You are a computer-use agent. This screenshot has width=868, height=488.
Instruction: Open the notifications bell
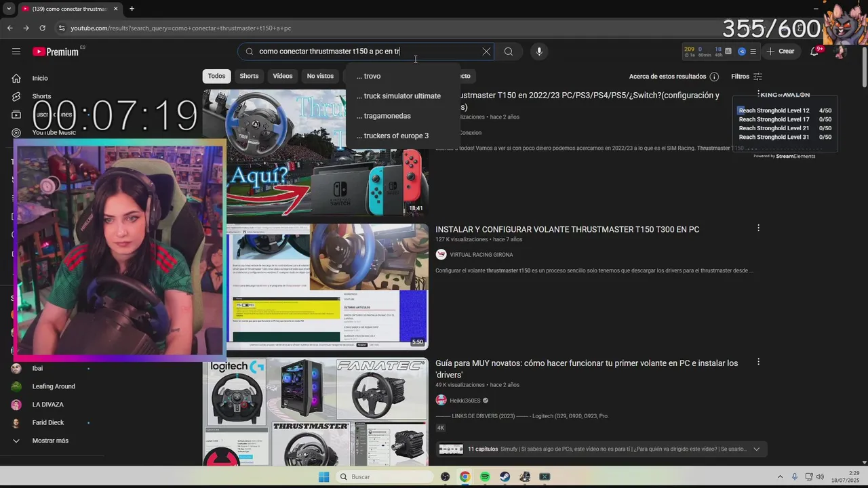coord(814,52)
